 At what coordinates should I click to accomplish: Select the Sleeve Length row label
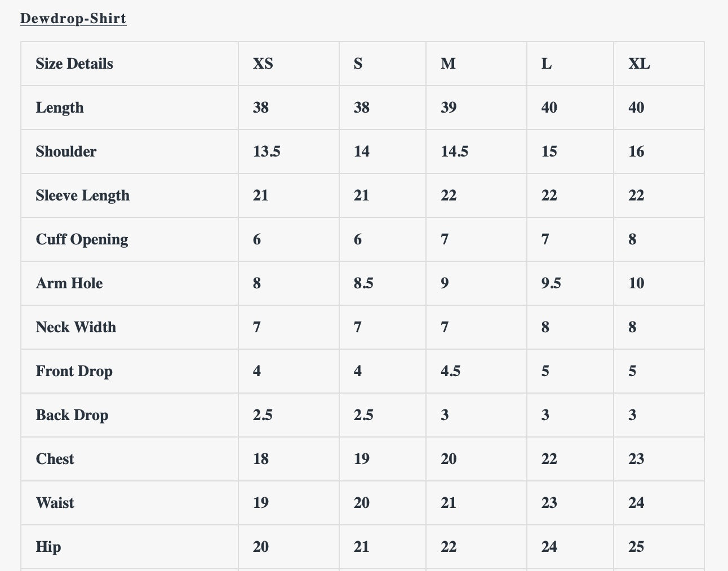pos(83,195)
